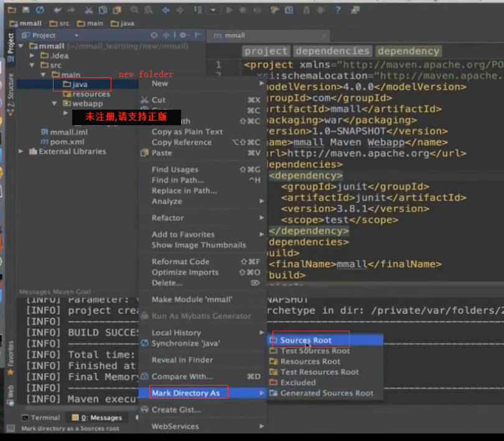Viewport: 504px width, 441px height.
Task: Select mmall.iml in the project tree
Action: click(x=64, y=132)
